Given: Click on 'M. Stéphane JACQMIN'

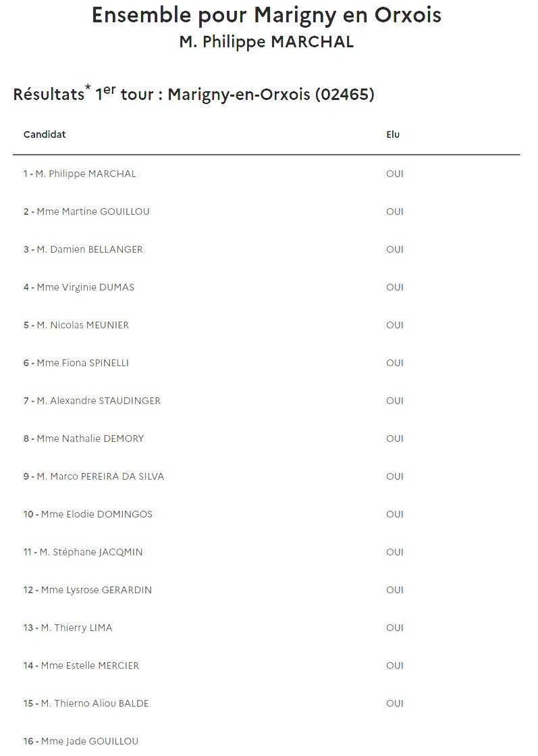Looking at the screenshot, I should tap(83, 552).
